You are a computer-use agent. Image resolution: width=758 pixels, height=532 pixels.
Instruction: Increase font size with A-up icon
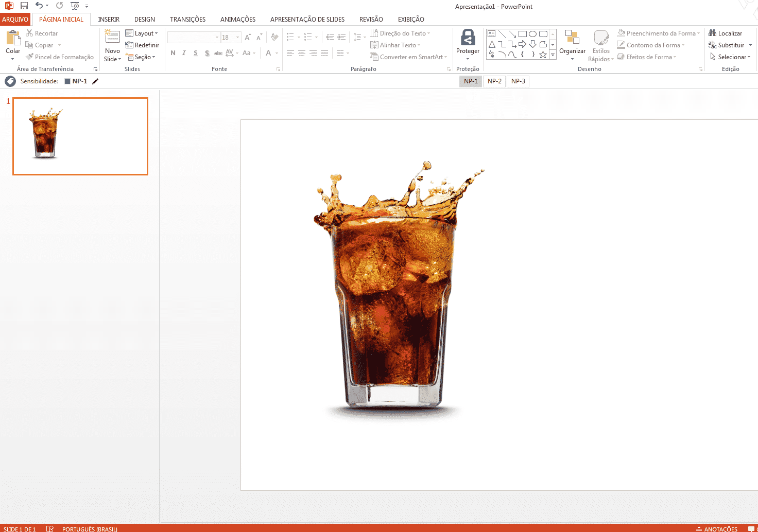pos(248,37)
